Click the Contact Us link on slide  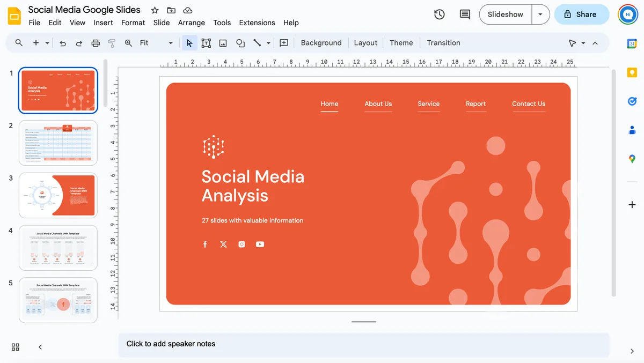[x=529, y=104]
